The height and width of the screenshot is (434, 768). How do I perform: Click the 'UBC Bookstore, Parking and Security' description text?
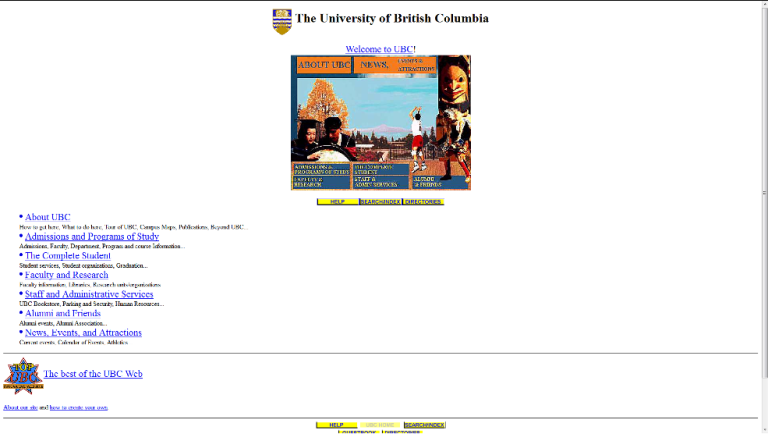click(92, 304)
